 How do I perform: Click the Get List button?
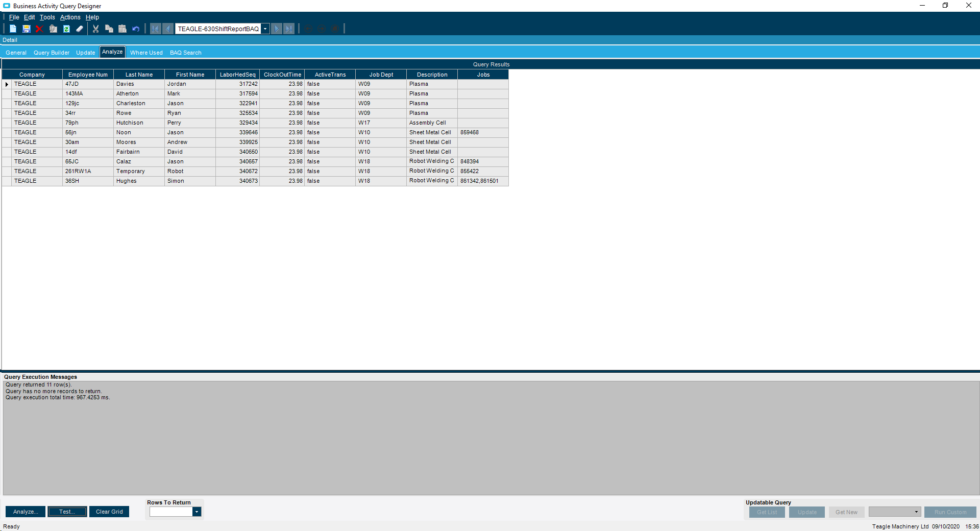point(767,512)
